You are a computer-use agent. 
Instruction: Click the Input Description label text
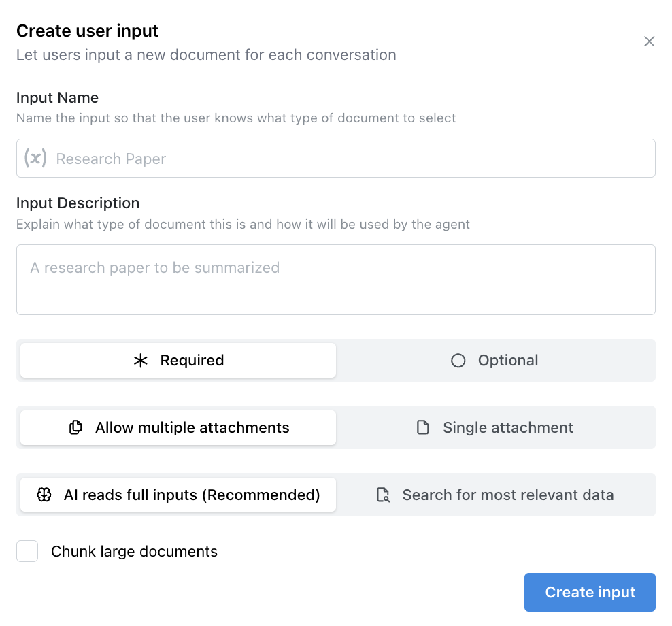78,203
